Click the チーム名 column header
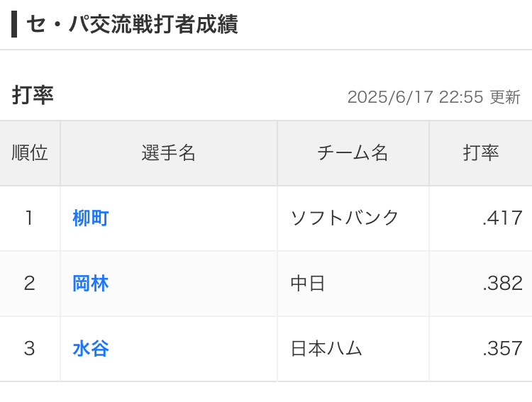 pos(353,153)
